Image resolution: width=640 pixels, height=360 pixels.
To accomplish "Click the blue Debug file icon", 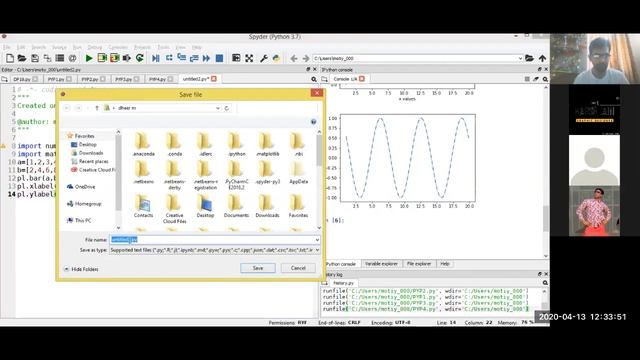I will (x=156, y=58).
